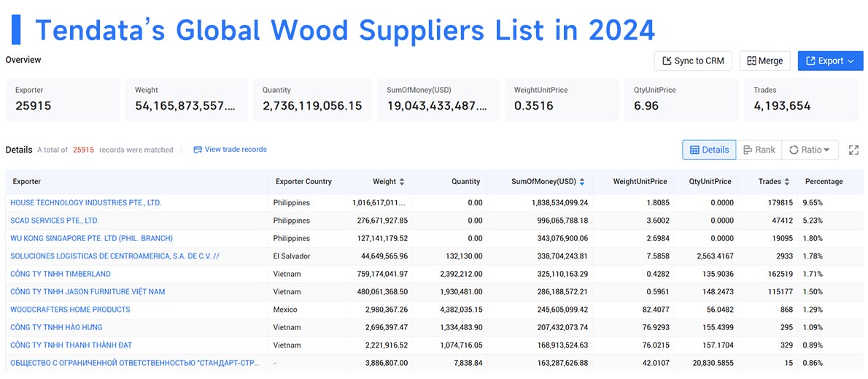Switch to the Rank view tab

759,150
